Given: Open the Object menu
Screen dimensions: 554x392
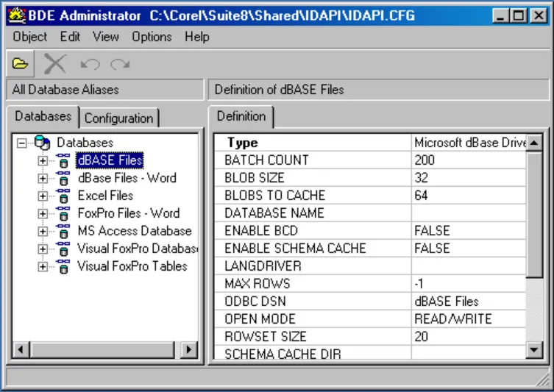Looking at the screenshot, I should click(30, 37).
